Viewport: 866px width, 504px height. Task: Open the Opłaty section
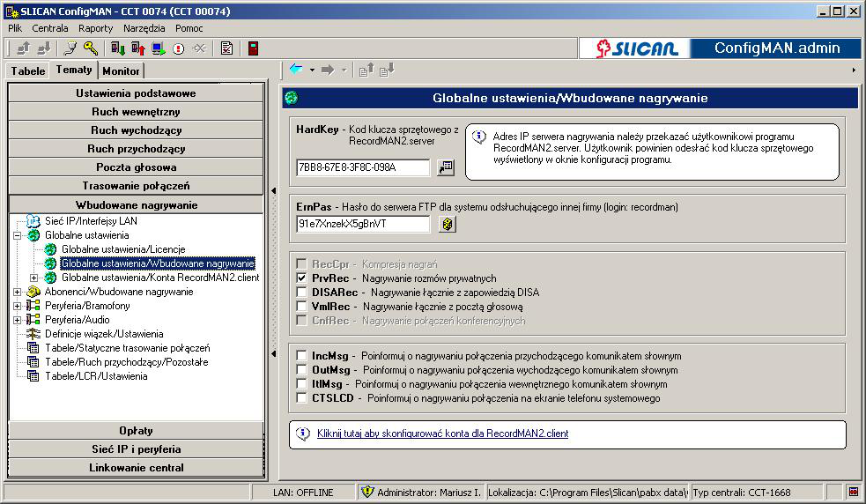(136, 431)
